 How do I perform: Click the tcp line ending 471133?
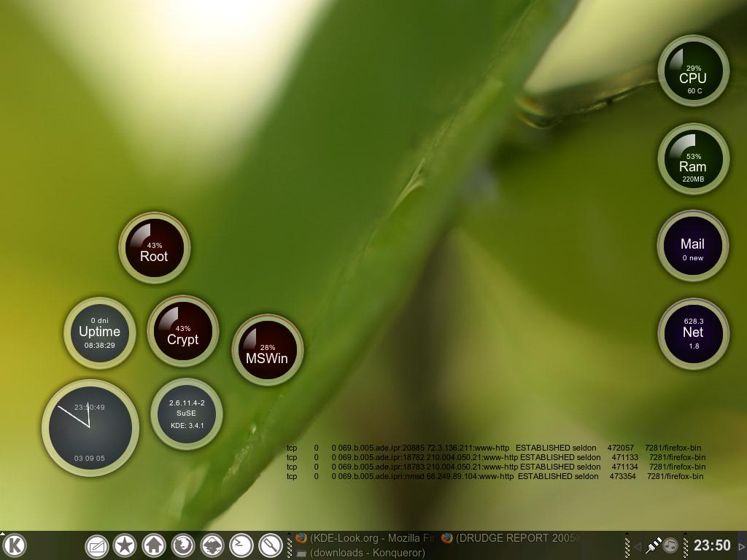(x=496, y=457)
